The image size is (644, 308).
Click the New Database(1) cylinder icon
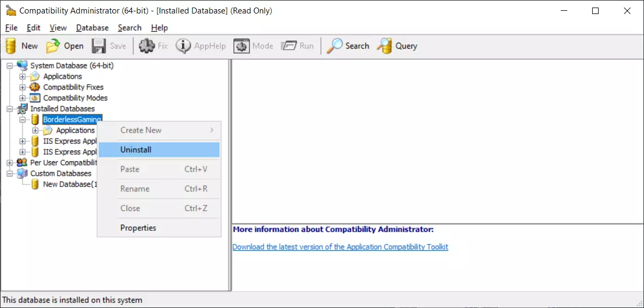35,184
